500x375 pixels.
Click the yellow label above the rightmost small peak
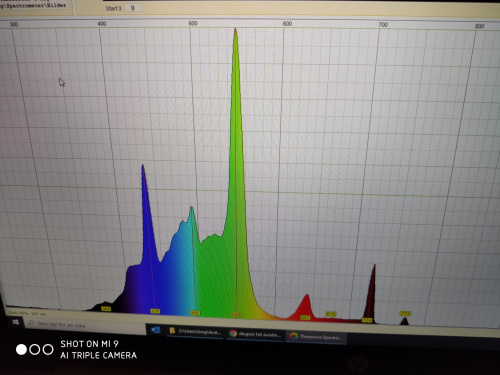click(x=405, y=314)
